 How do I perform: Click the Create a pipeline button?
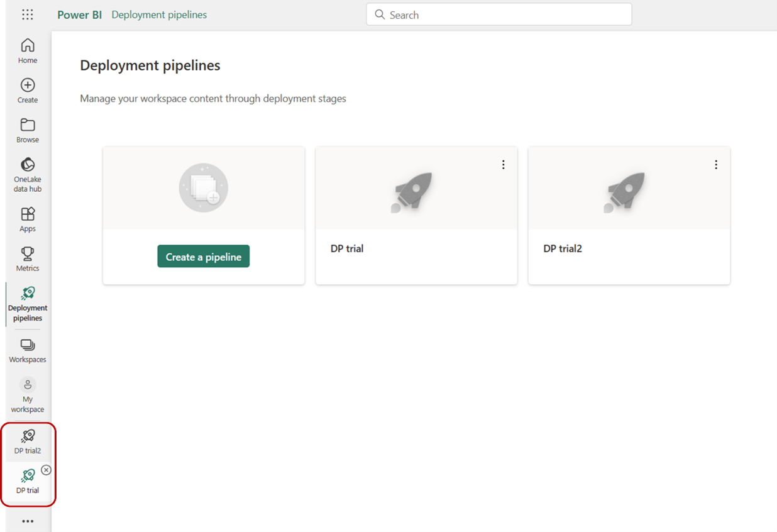pos(203,256)
